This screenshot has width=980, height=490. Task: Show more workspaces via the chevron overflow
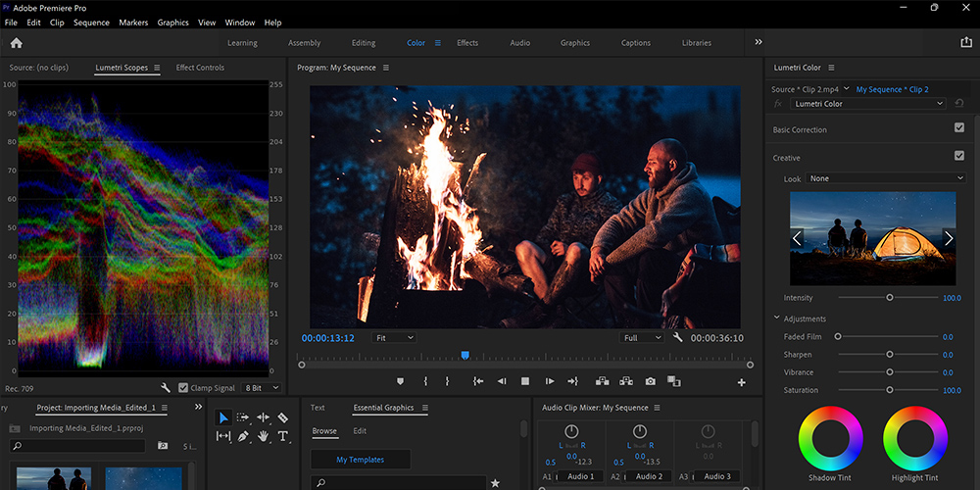tap(759, 42)
